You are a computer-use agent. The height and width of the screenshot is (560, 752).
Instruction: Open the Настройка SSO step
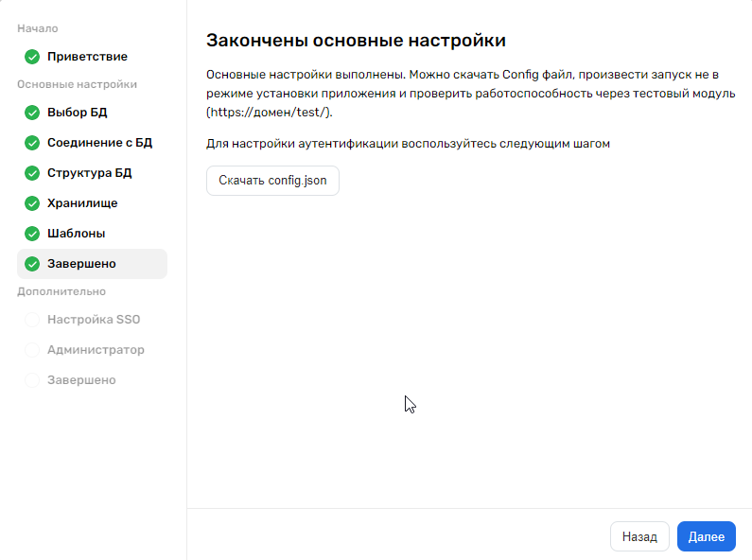(x=94, y=320)
